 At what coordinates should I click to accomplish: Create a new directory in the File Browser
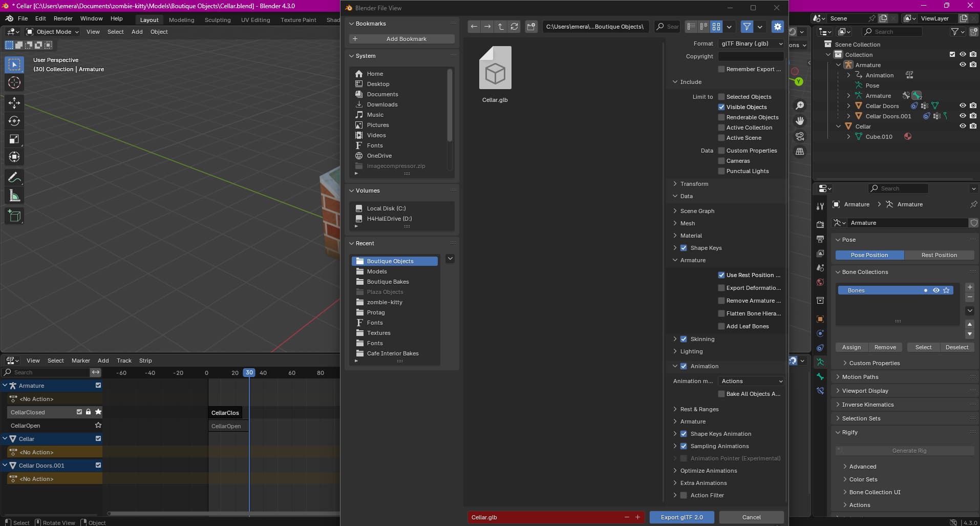(x=531, y=27)
